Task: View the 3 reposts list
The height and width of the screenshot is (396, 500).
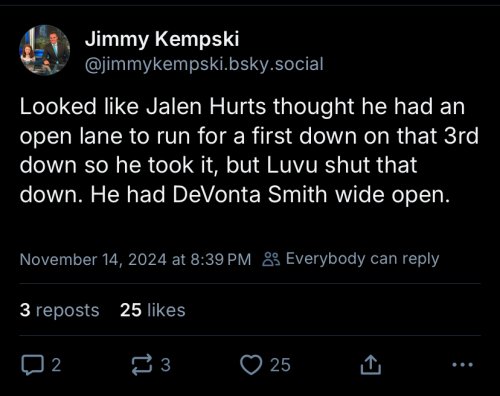Action: tap(60, 310)
